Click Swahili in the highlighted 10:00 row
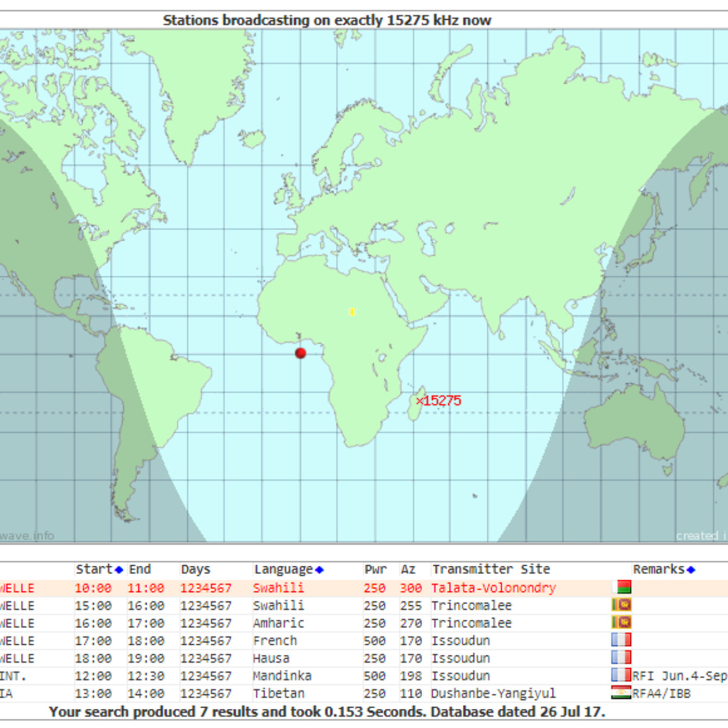 pos(278,588)
